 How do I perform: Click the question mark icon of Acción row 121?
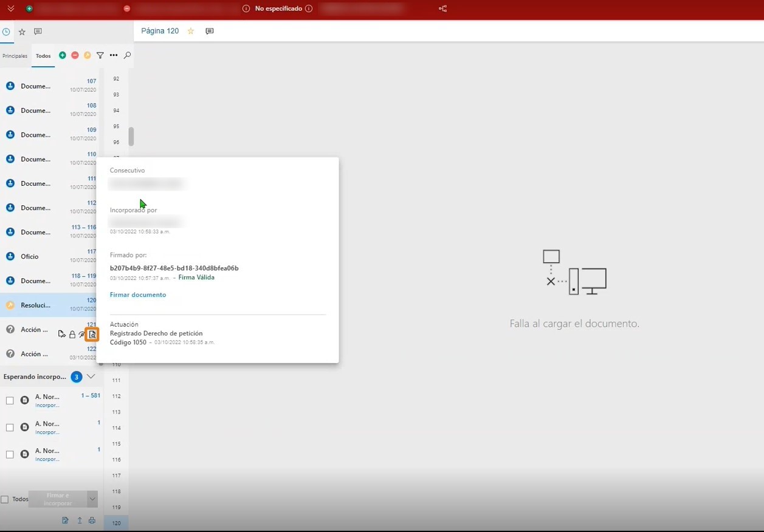click(10, 329)
